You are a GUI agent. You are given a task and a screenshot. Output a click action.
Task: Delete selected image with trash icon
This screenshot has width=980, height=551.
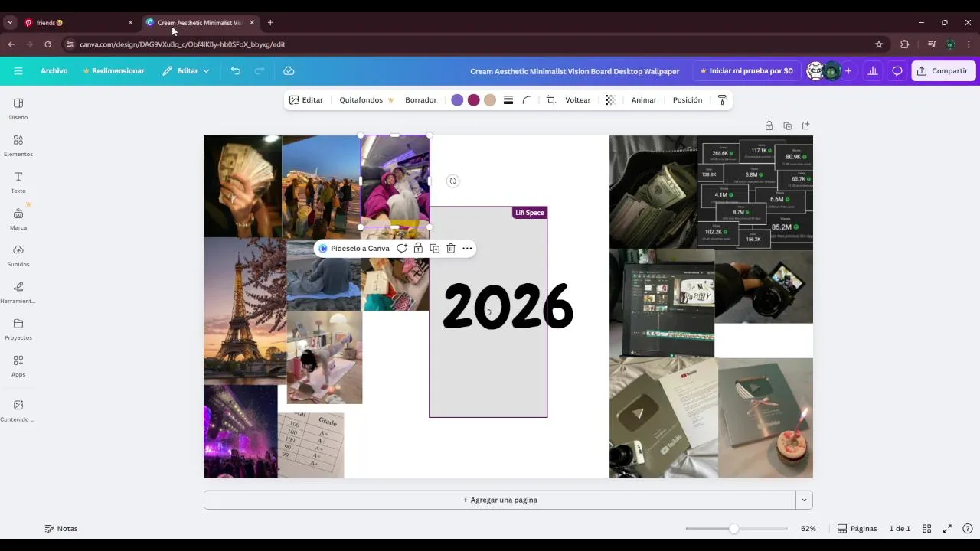point(451,248)
